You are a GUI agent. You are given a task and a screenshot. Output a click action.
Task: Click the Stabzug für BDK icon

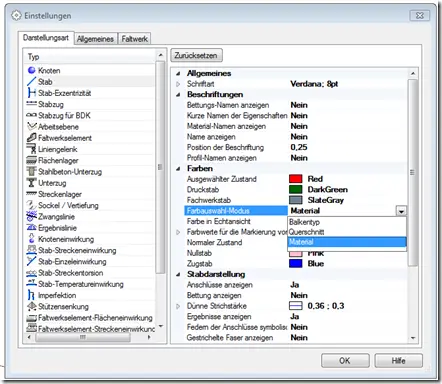pos(31,115)
